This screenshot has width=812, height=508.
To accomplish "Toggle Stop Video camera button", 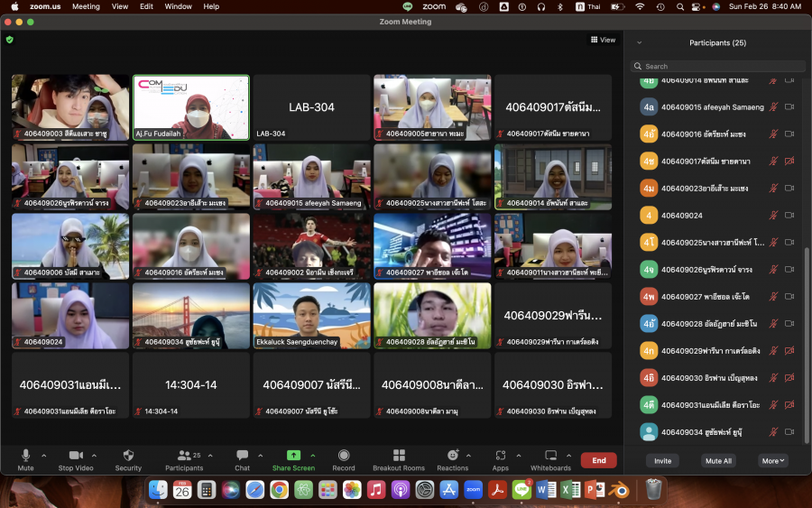I will pyautogui.click(x=76, y=456).
